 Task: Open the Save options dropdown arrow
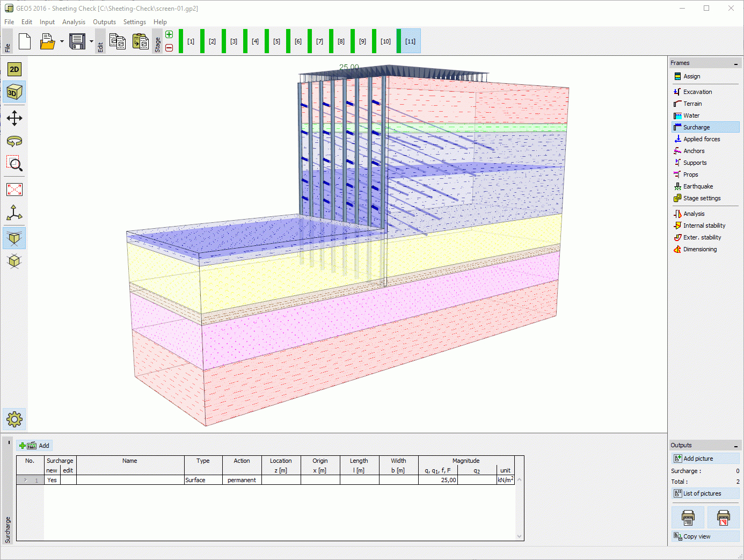pos(91,41)
